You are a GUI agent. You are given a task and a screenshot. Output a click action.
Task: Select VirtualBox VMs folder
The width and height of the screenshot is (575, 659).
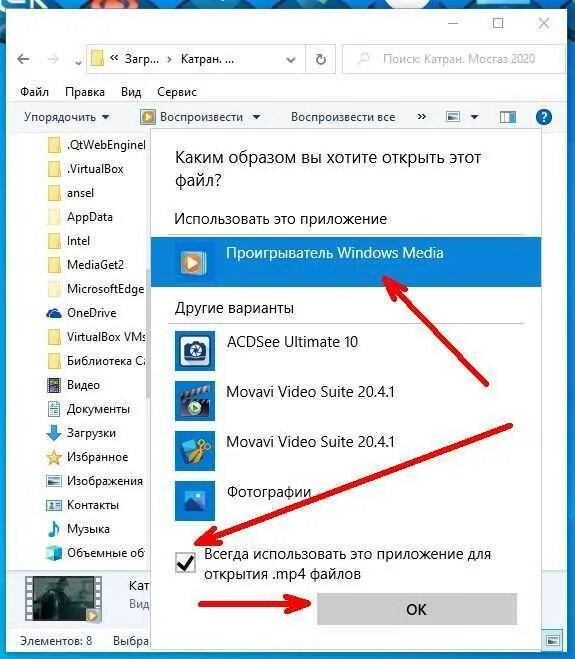[96, 337]
